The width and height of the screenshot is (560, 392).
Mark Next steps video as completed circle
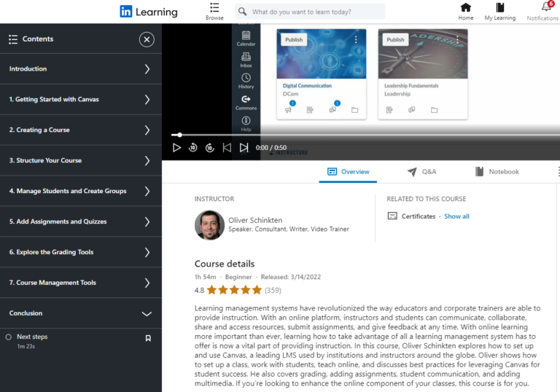click(9, 337)
